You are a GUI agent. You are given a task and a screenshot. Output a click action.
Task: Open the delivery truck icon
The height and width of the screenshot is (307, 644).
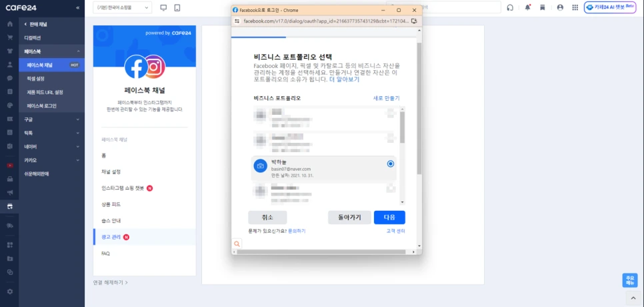(10, 225)
